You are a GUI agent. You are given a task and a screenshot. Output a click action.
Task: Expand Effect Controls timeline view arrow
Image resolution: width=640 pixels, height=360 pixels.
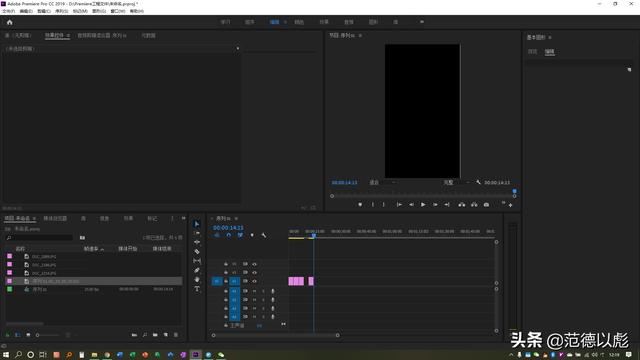[x=238, y=49]
